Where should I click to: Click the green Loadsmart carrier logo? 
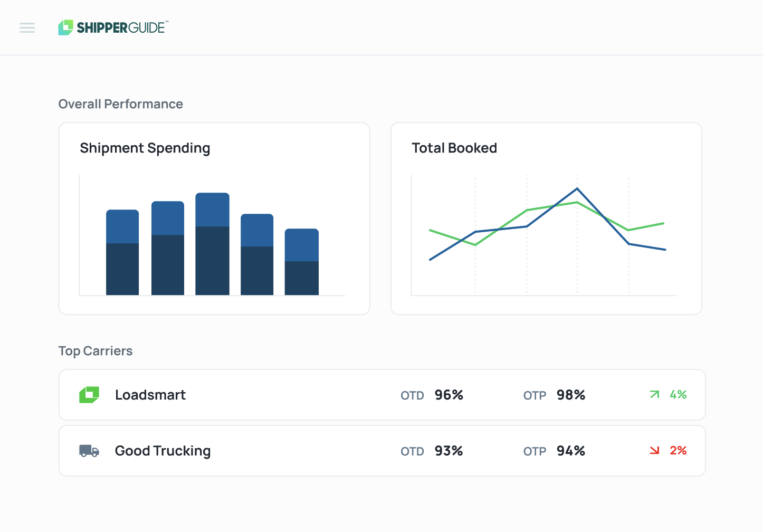tap(89, 395)
